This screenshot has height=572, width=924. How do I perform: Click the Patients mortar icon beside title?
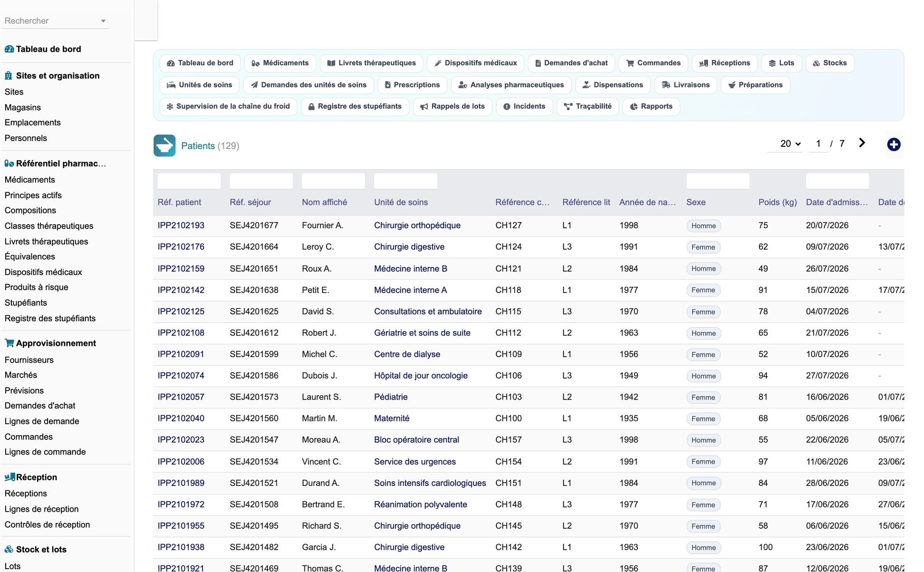click(x=164, y=145)
